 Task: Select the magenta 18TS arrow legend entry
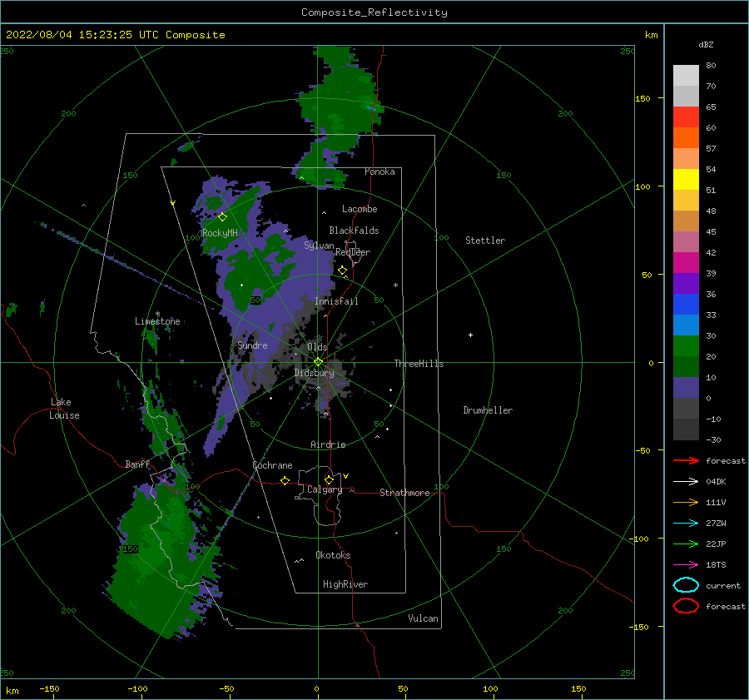686,565
